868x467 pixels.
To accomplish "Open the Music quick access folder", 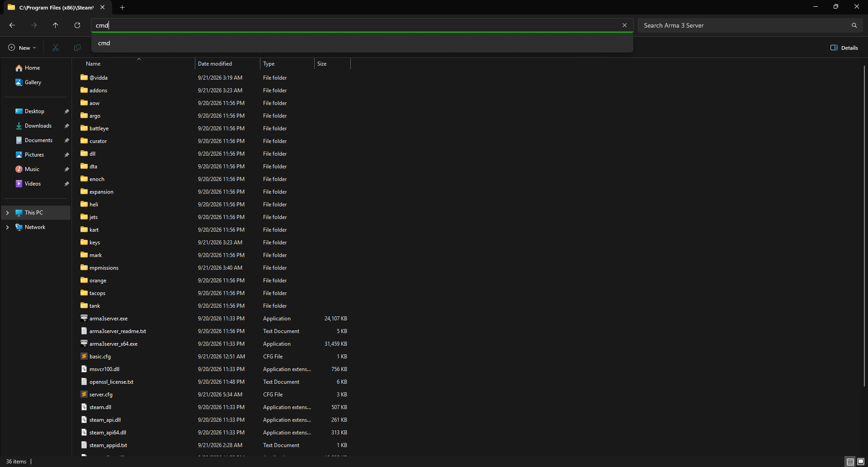I will [x=32, y=169].
